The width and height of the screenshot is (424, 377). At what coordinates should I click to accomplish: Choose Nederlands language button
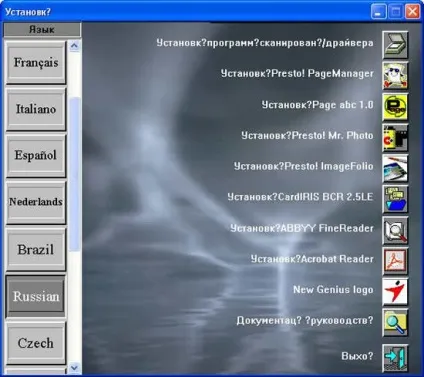[36, 202]
